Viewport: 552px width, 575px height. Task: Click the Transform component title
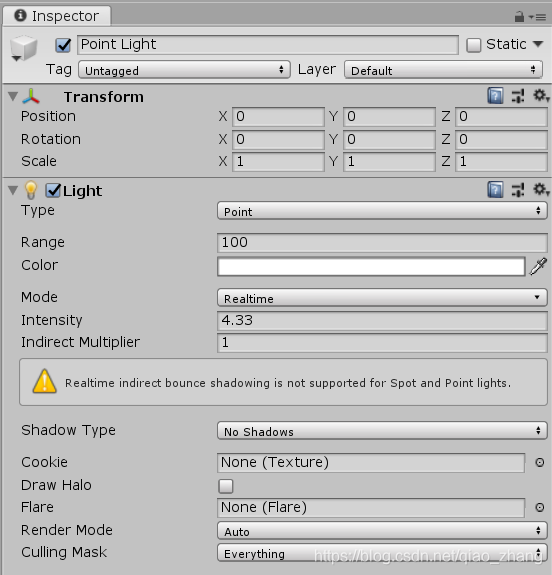tap(104, 97)
